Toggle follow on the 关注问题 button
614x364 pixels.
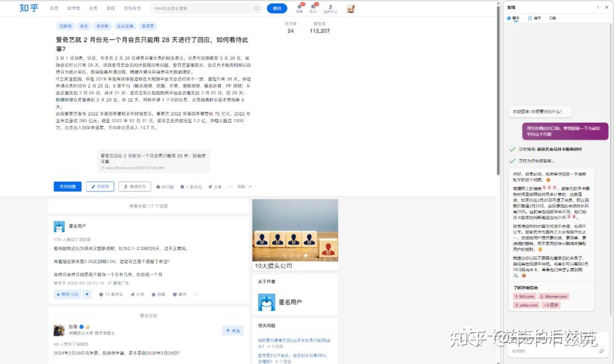pyautogui.click(x=67, y=186)
